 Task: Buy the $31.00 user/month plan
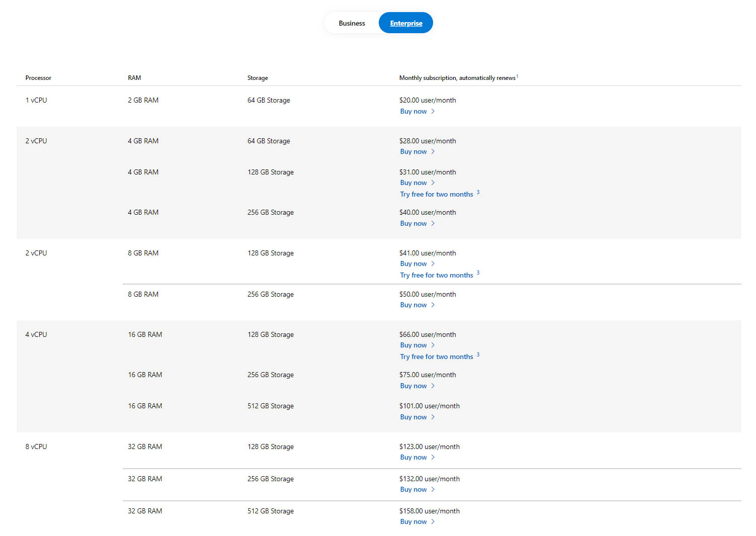pyautogui.click(x=413, y=183)
